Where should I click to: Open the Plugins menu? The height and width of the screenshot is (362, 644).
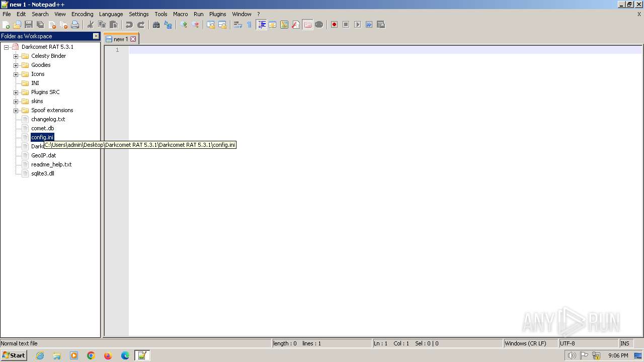218,14
